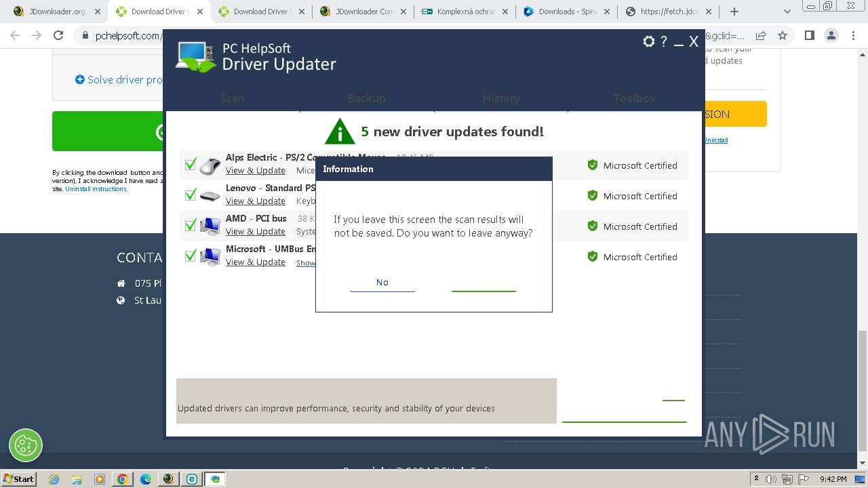Open the Chrome profile avatar icon
The image size is (868, 488).
tap(831, 35)
